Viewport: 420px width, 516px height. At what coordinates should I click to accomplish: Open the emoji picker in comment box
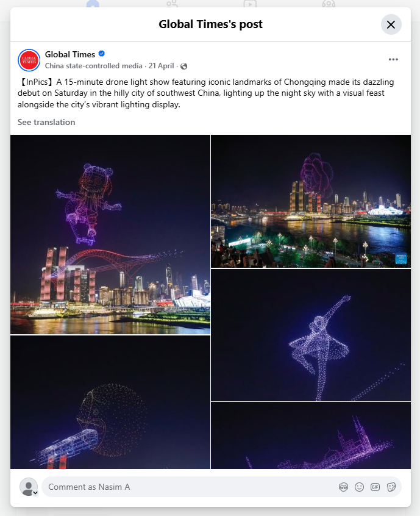click(x=359, y=487)
